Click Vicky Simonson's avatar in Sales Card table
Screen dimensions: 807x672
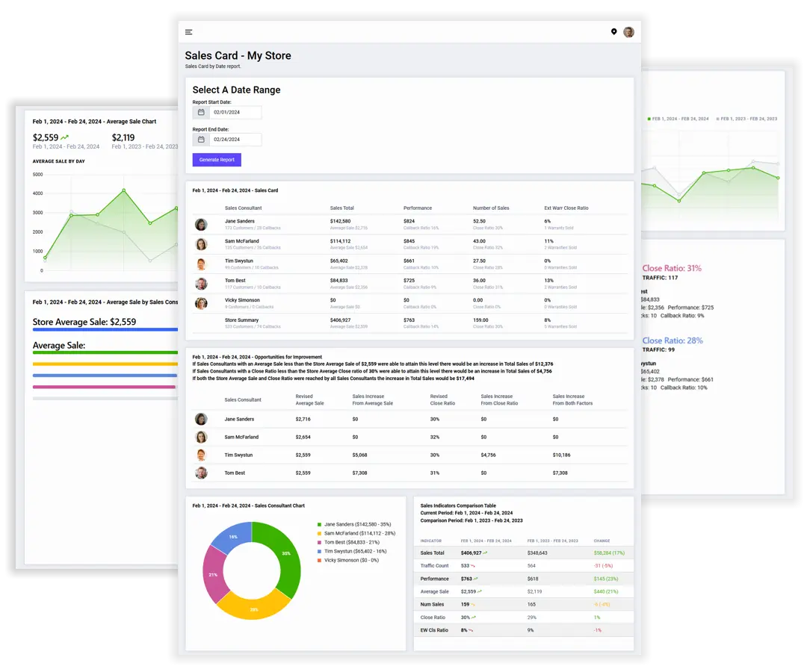click(x=201, y=303)
